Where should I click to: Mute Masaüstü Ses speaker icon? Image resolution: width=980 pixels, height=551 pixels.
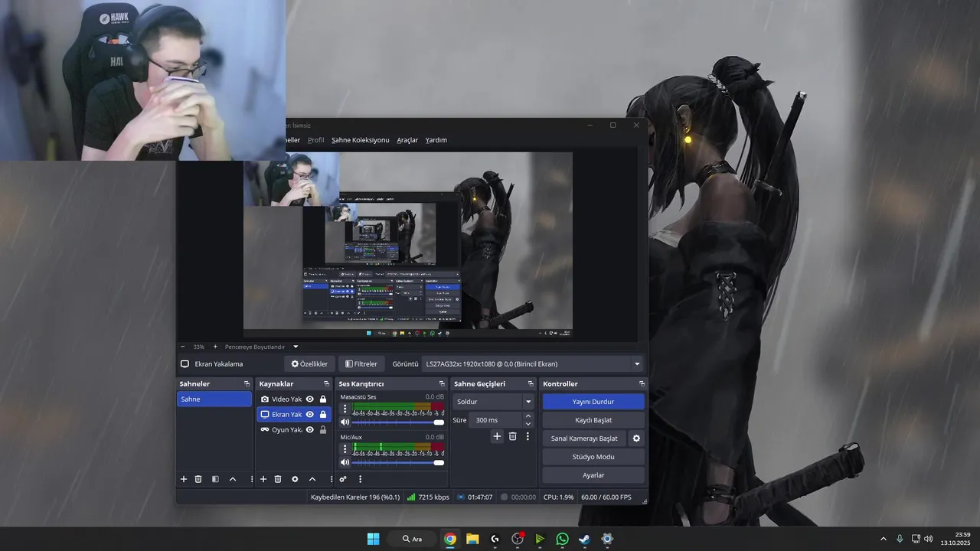345,422
